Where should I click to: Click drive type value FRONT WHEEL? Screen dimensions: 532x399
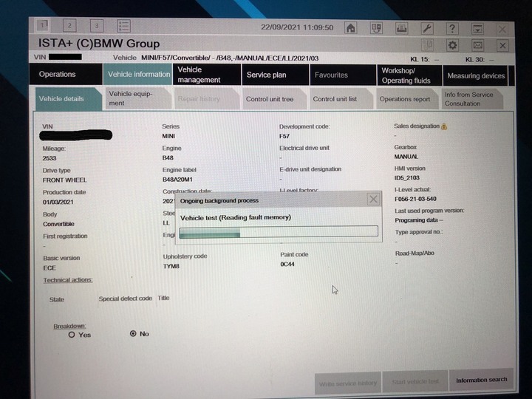click(x=64, y=180)
